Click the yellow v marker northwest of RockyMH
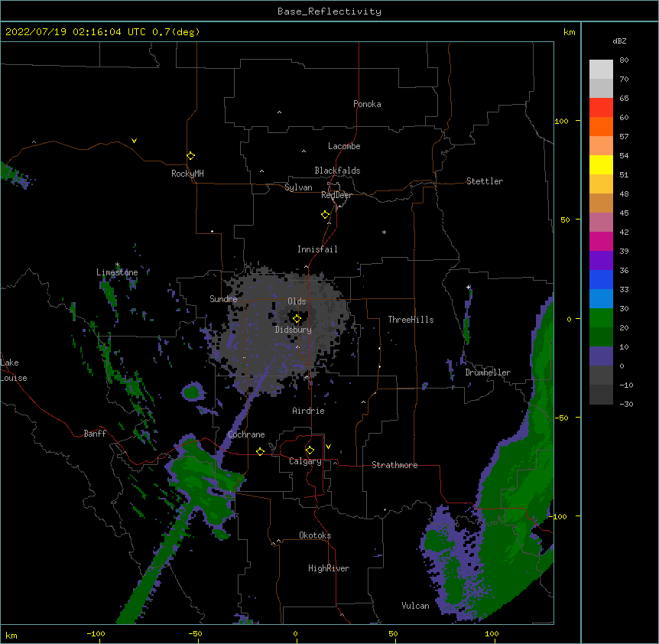This screenshot has height=644, width=659. coord(134,141)
